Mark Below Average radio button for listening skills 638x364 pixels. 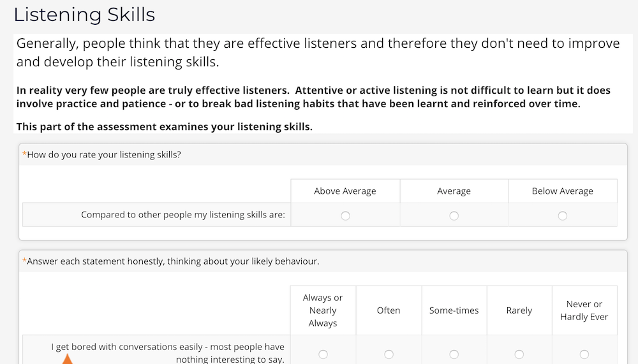coord(562,216)
